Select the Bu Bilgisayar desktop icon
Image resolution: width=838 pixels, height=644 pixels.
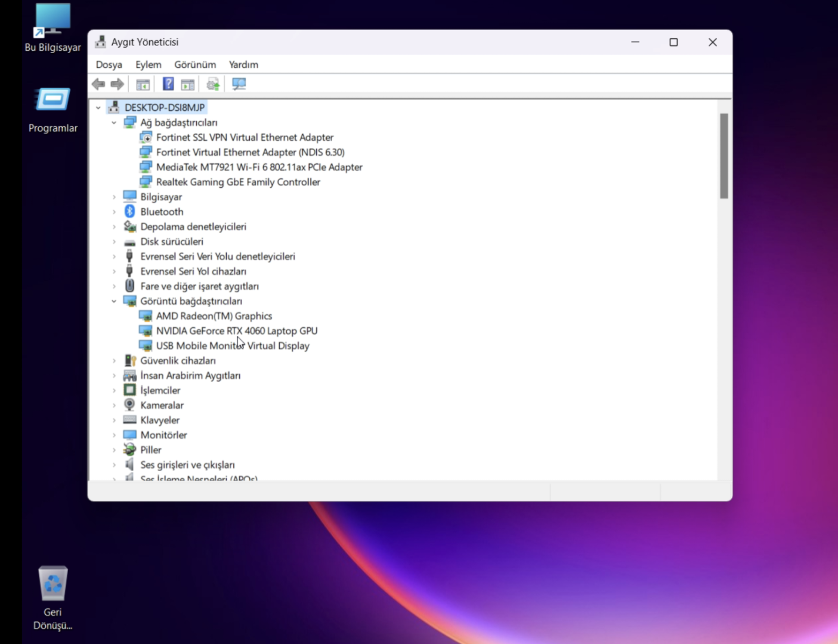point(52,28)
